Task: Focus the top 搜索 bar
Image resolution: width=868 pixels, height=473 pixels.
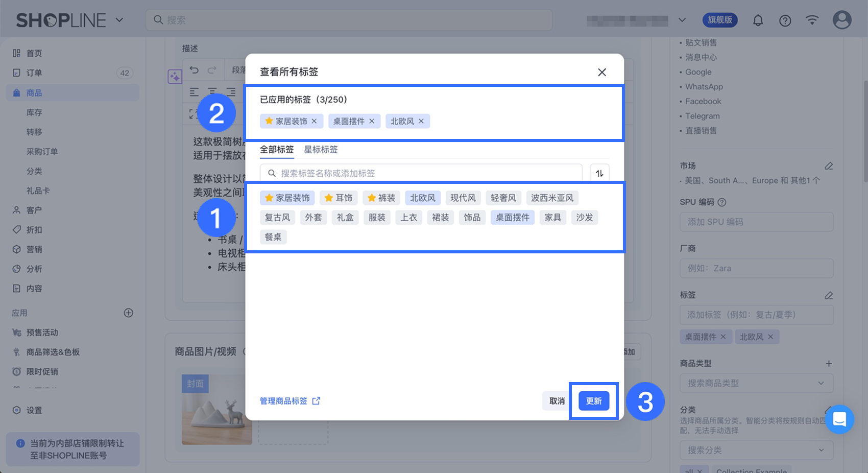Action: (349, 20)
